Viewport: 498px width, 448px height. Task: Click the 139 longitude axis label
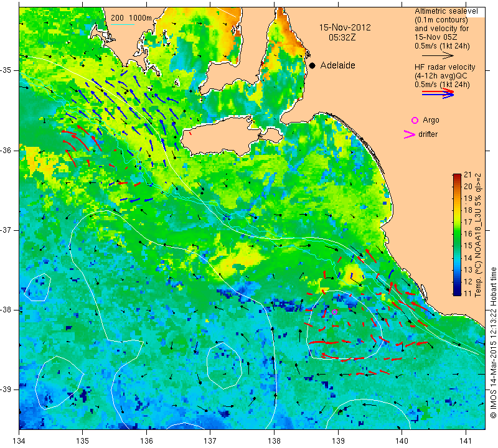click(x=338, y=441)
